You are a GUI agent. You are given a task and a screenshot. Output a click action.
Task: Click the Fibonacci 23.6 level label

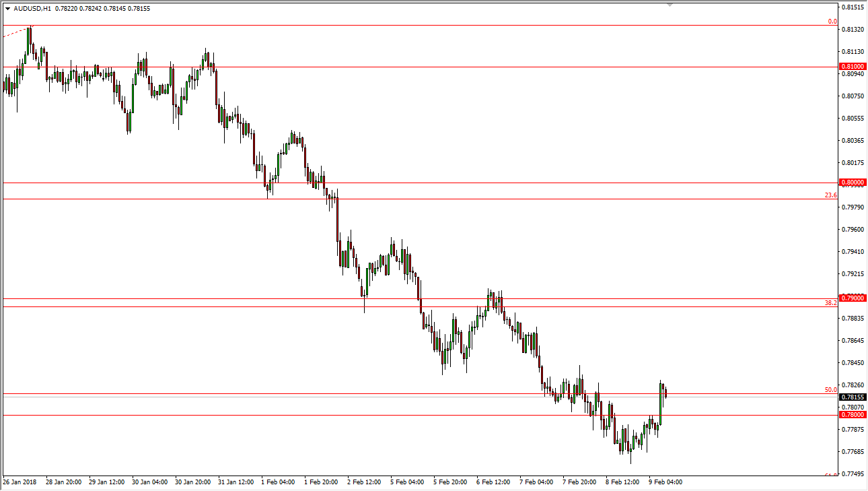[831, 195]
